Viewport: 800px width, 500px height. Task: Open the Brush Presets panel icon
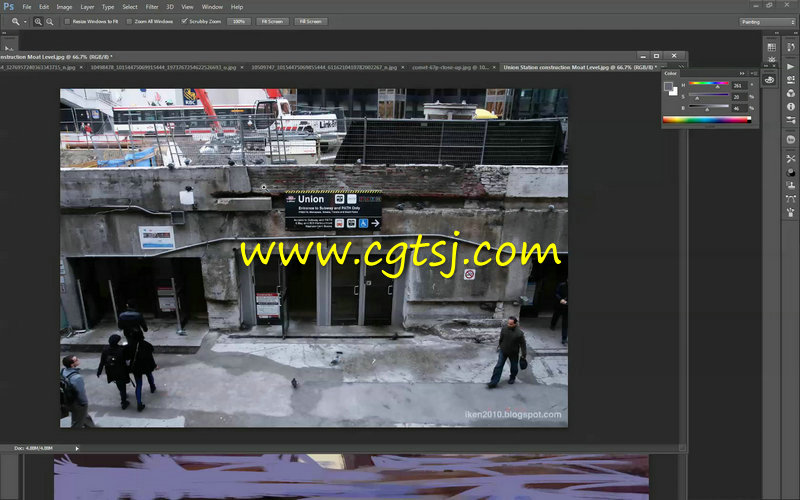point(791,120)
